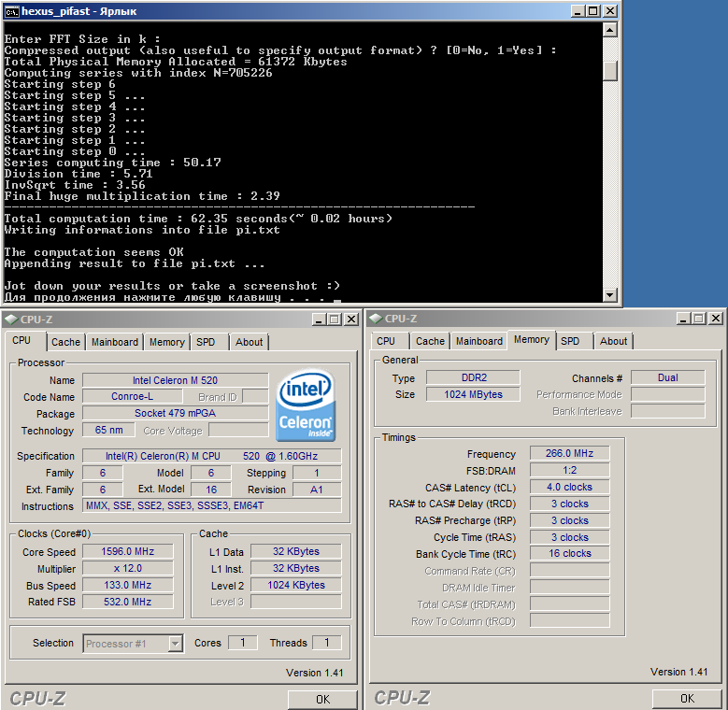Screen dimensions: 728x710
Task: Select the Memory tab in right CPU-Z window
Action: click(532, 340)
